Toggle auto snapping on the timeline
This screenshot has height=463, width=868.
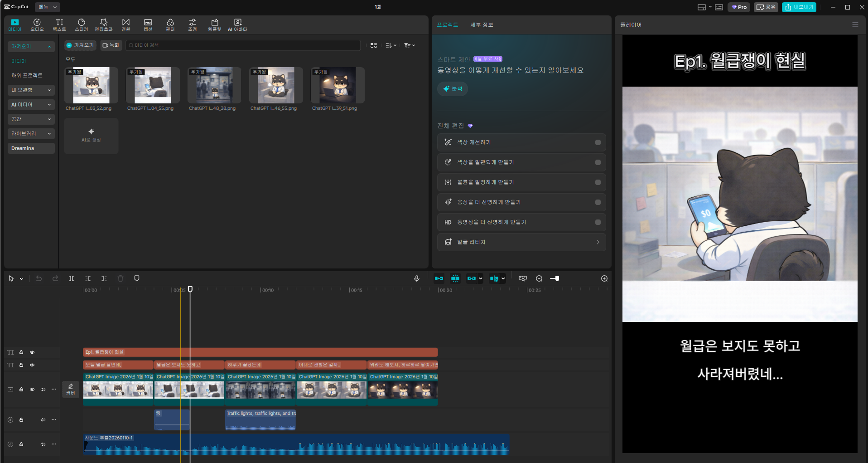(455, 278)
